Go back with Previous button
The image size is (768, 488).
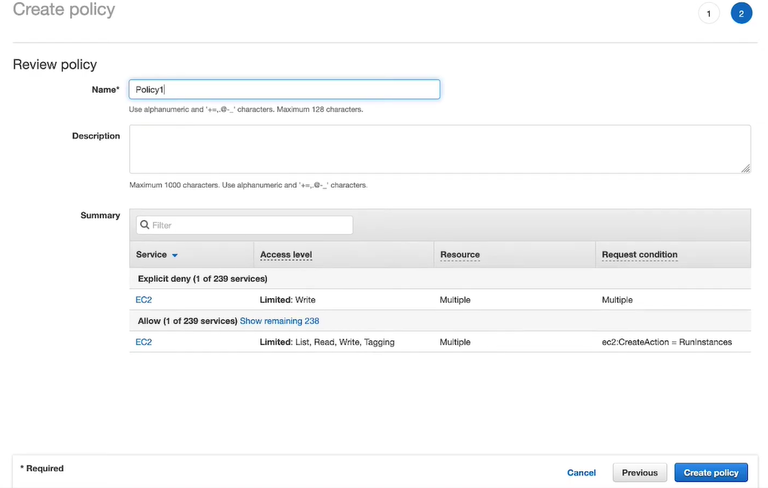[x=639, y=473]
